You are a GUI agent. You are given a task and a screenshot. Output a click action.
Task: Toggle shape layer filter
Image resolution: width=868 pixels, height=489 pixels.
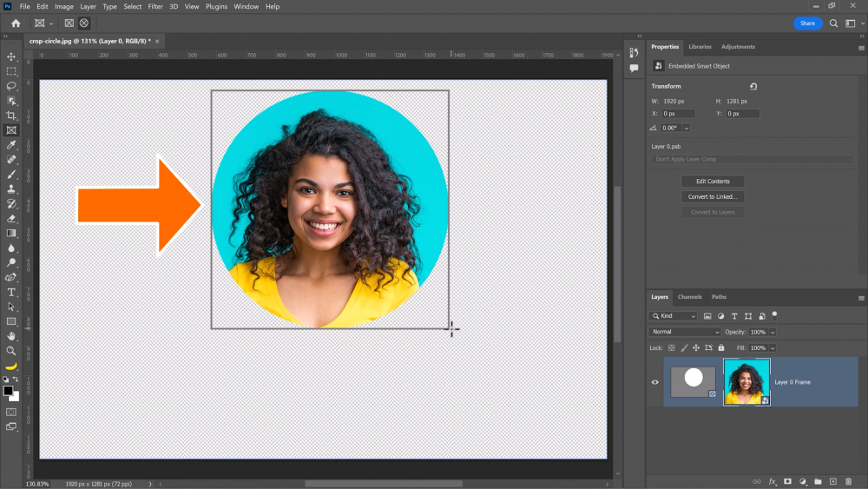tap(748, 316)
